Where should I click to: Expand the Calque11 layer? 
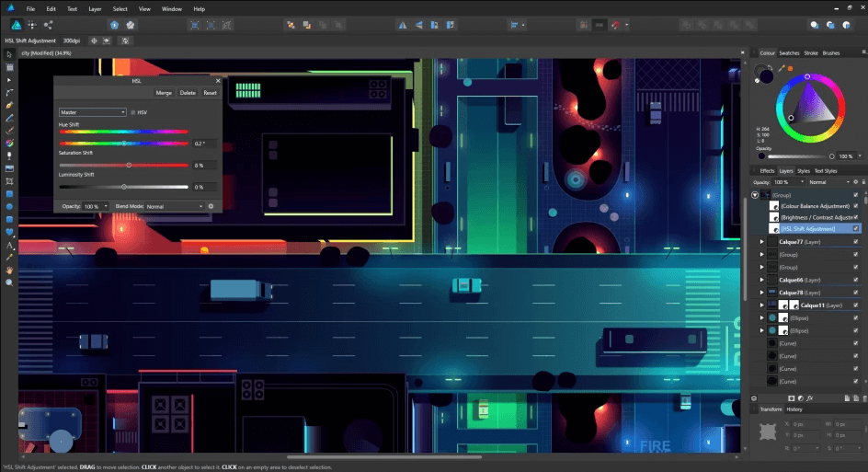(762, 305)
